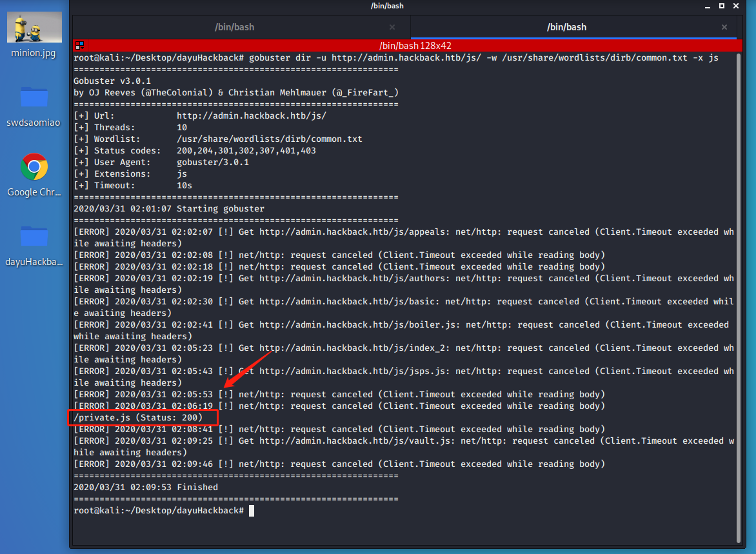756x554 pixels.
Task: Click the /private.js (Status: 200) result line
Action: coord(138,417)
